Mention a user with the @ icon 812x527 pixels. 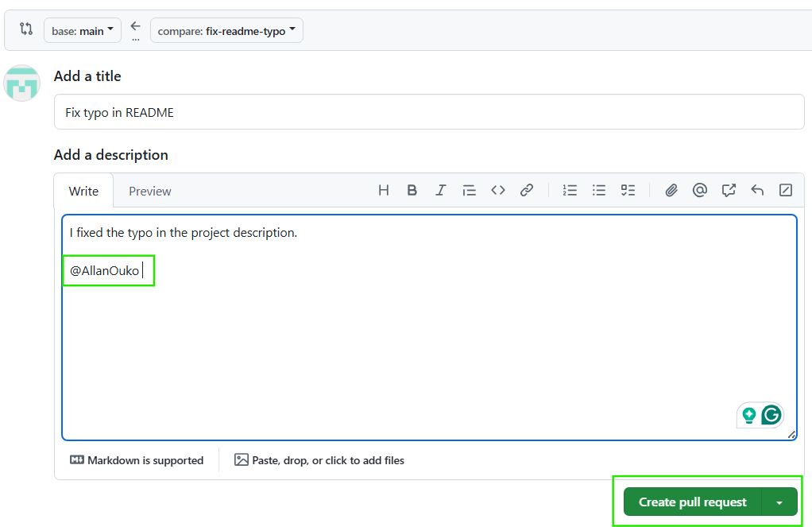point(700,190)
